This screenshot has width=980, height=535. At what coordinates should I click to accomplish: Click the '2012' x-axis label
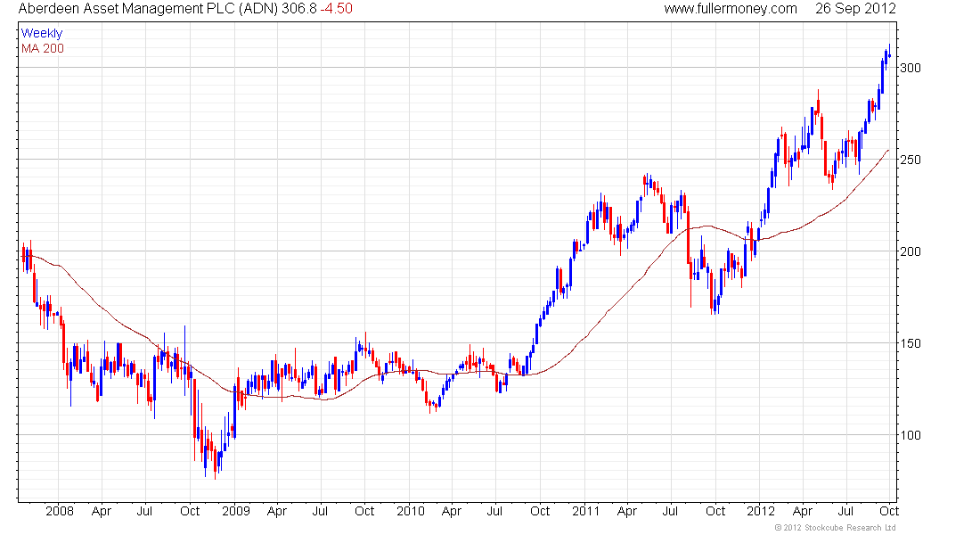tap(761, 511)
